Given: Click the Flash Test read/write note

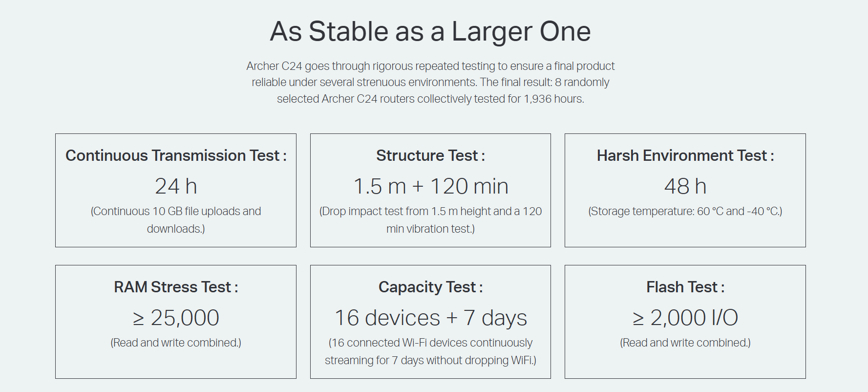Looking at the screenshot, I should coord(685,343).
